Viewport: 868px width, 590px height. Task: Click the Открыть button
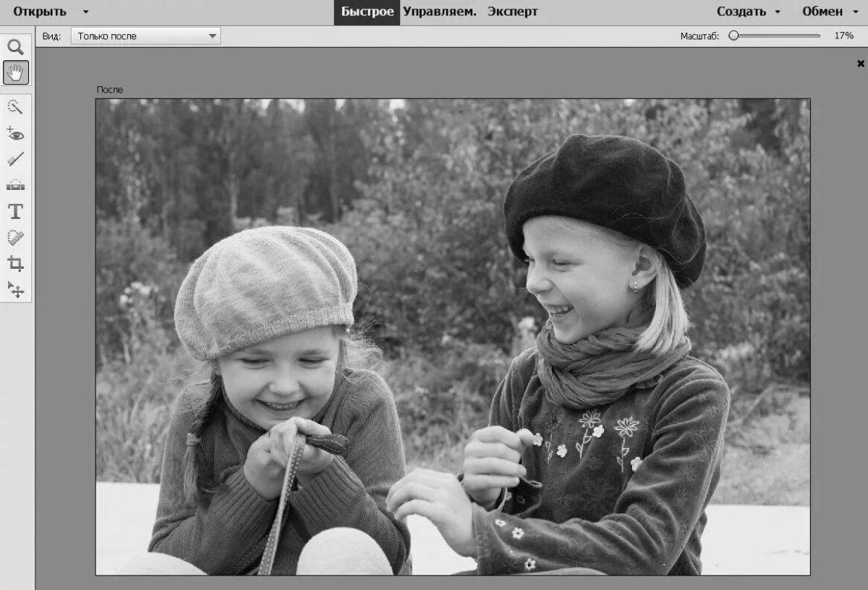pyautogui.click(x=40, y=12)
